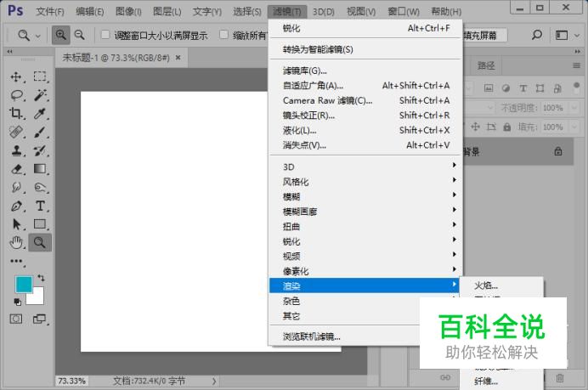Close the 未标题-1 document tab
Screen dimensions: 588x390
click(178, 58)
